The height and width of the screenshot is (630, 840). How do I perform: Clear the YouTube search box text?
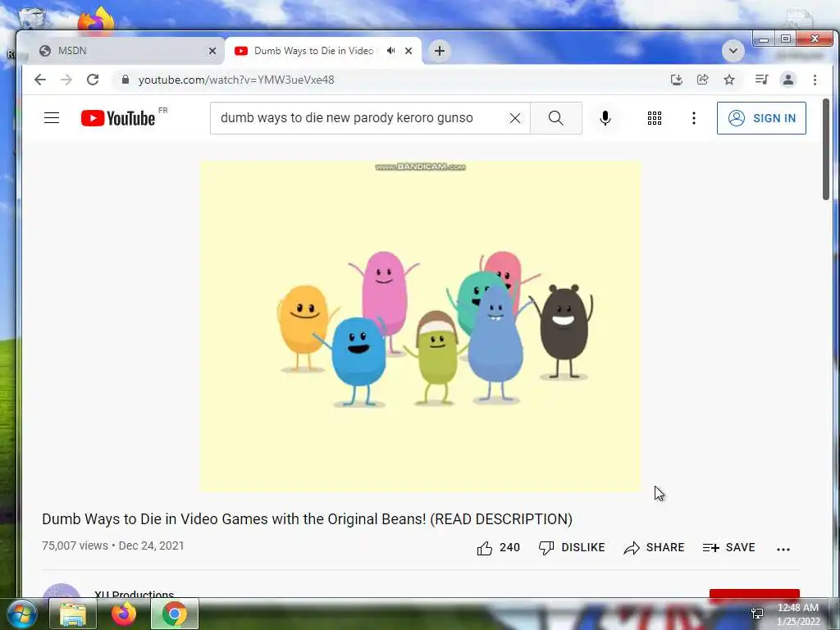tap(515, 118)
